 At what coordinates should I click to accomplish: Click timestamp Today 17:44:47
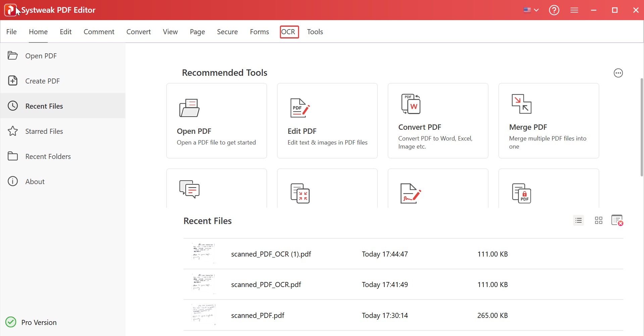[385, 254]
